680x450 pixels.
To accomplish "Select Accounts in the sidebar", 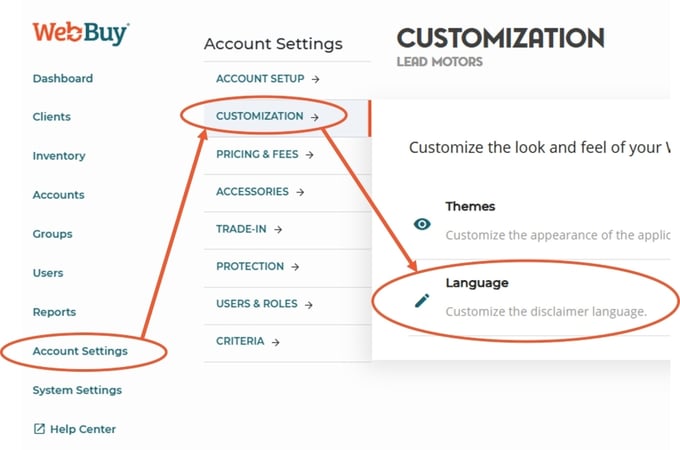I will point(58,195).
